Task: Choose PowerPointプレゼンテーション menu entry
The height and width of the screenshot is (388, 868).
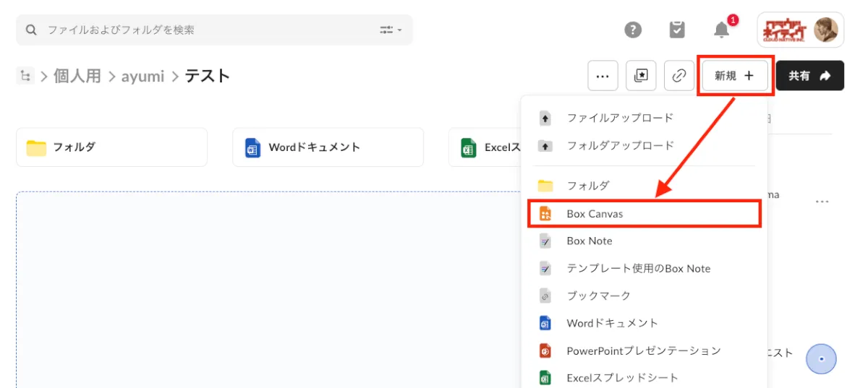Action: coord(643,351)
